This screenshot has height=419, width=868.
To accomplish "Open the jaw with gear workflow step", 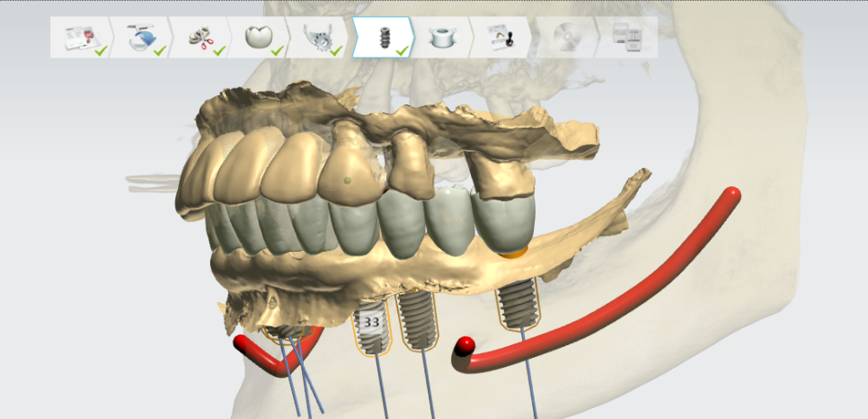I will point(319,37).
